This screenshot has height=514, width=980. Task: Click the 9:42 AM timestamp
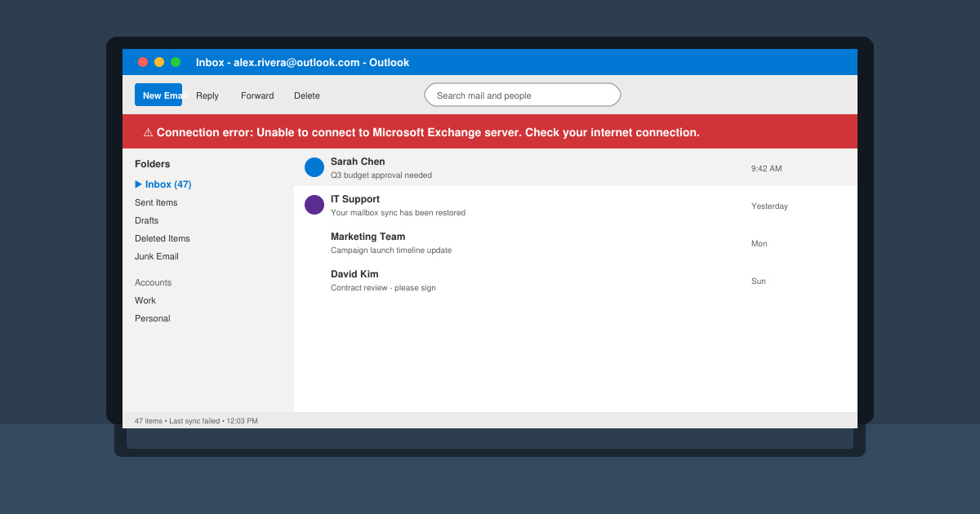pyautogui.click(x=767, y=168)
